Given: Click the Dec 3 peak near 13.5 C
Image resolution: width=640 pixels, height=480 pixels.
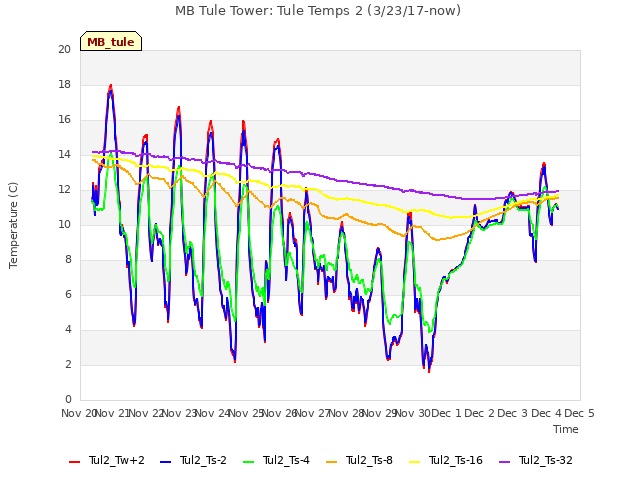Looking at the screenshot, I should pos(544,164).
